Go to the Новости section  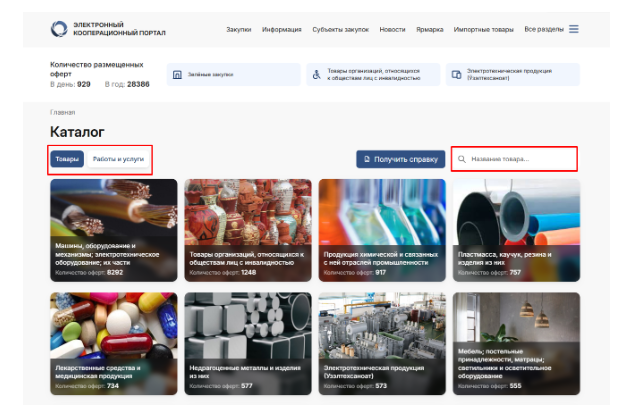coord(392,29)
